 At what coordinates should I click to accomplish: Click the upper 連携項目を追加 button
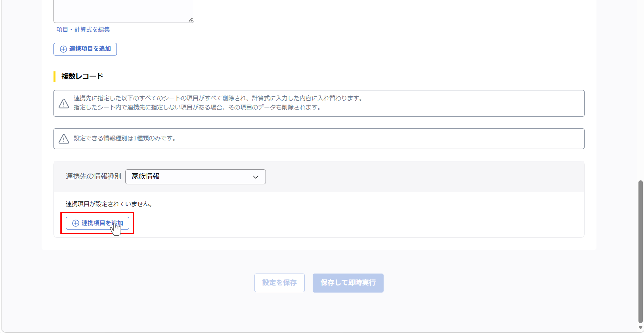[85, 49]
